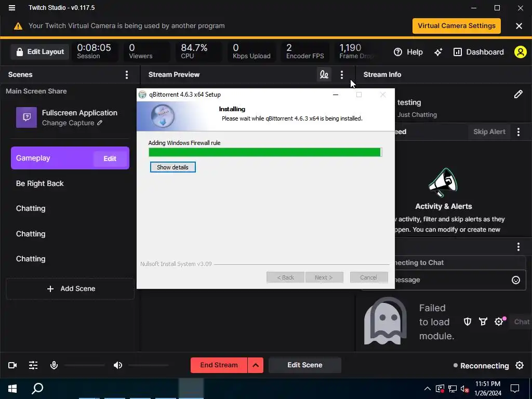The image size is (532, 399).
Task: Click Change Capture pencil link
Action: coord(72,123)
